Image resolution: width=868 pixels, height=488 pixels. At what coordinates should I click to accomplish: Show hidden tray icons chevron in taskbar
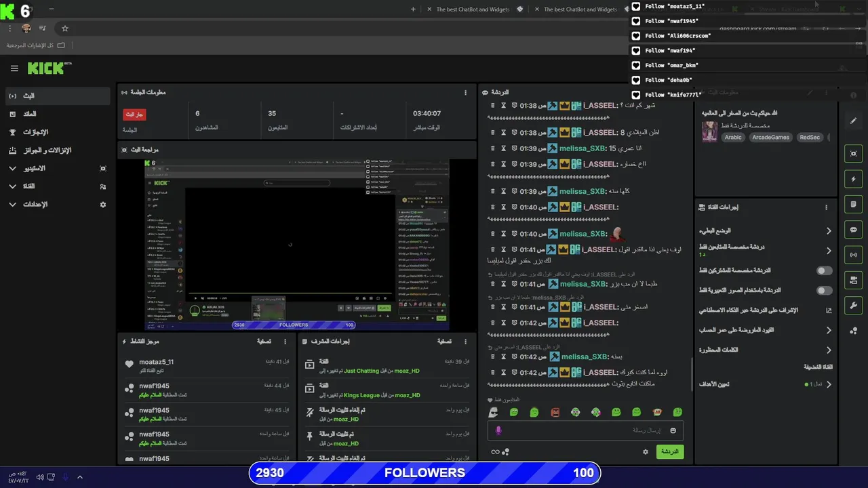coord(79,477)
